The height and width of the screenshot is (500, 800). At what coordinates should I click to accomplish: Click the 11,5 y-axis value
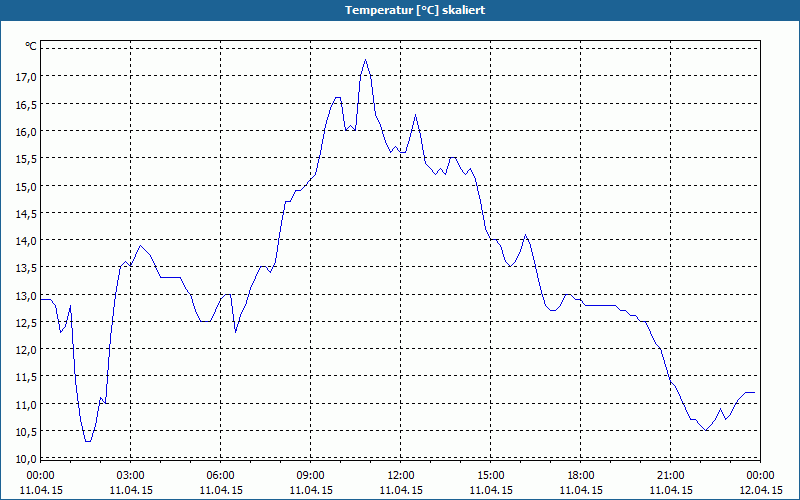pyautogui.click(x=27, y=378)
